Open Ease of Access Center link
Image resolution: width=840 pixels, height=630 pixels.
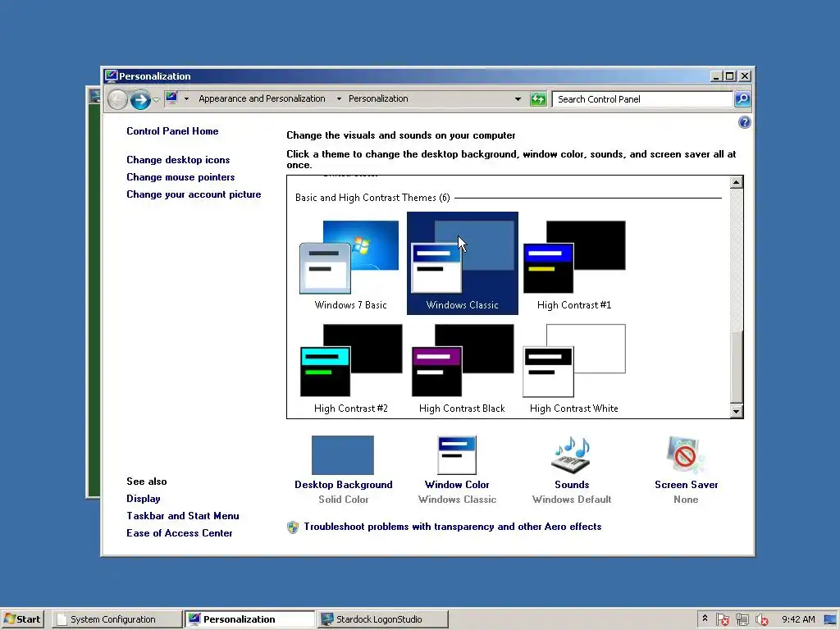click(180, 533)
